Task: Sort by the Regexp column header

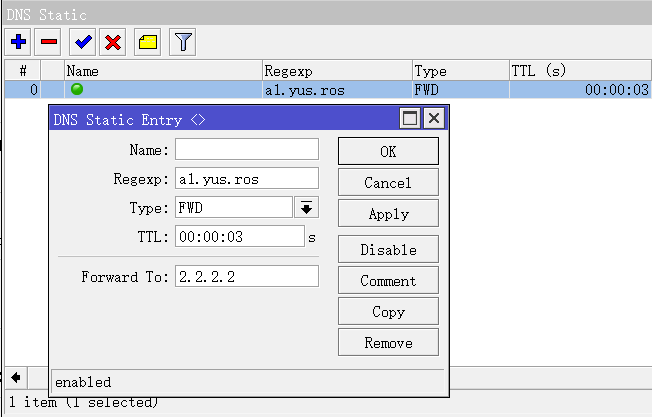Action: (336, 70)
